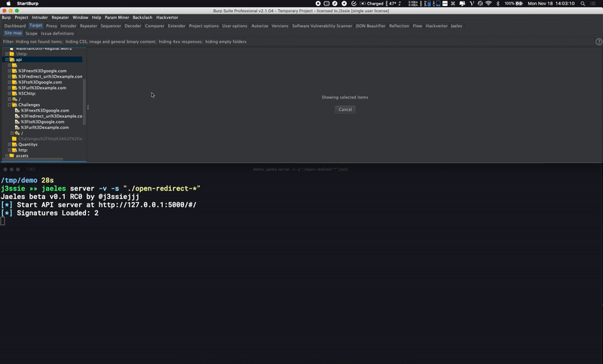
Task: Click the %5Chttp: folder icon
Action: click(14, 93)
